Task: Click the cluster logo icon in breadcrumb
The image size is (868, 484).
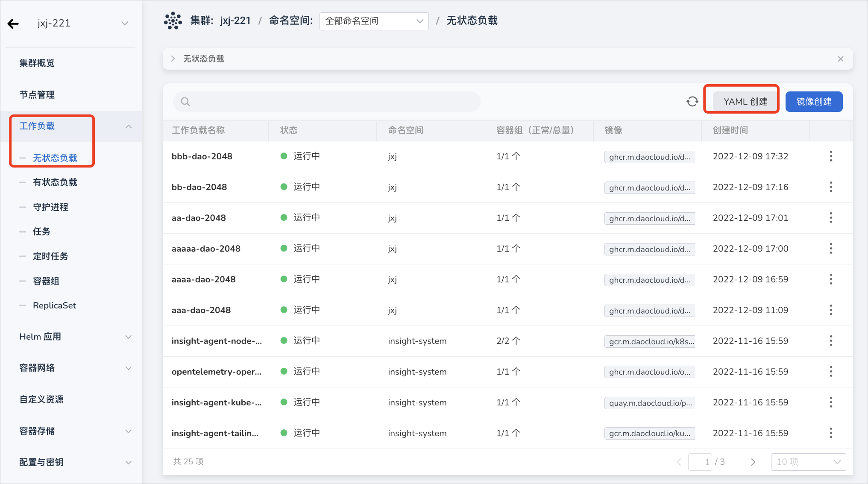Action: [x=173, y=21]
